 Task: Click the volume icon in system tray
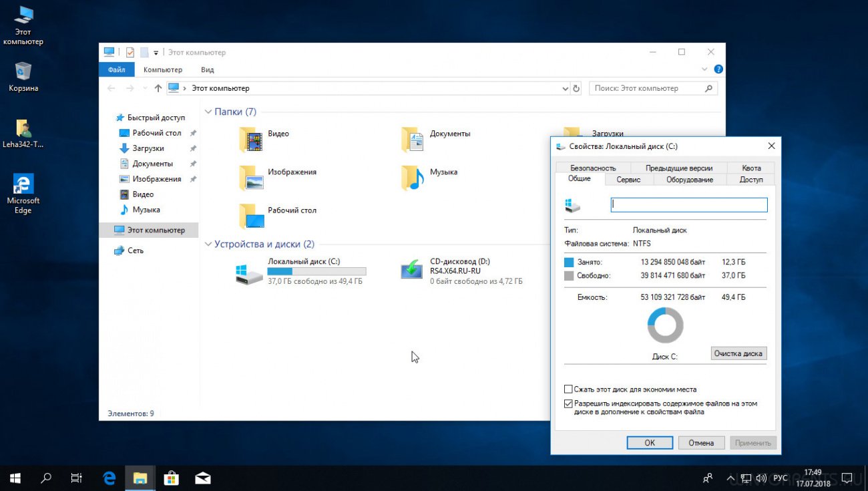point(761,478)
